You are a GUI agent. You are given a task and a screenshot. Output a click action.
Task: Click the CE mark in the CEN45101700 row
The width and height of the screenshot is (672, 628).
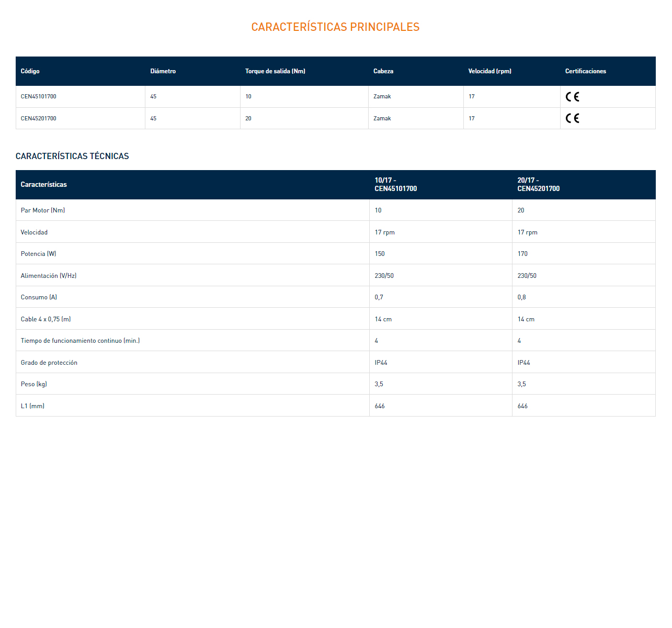(x=572, y=97)
